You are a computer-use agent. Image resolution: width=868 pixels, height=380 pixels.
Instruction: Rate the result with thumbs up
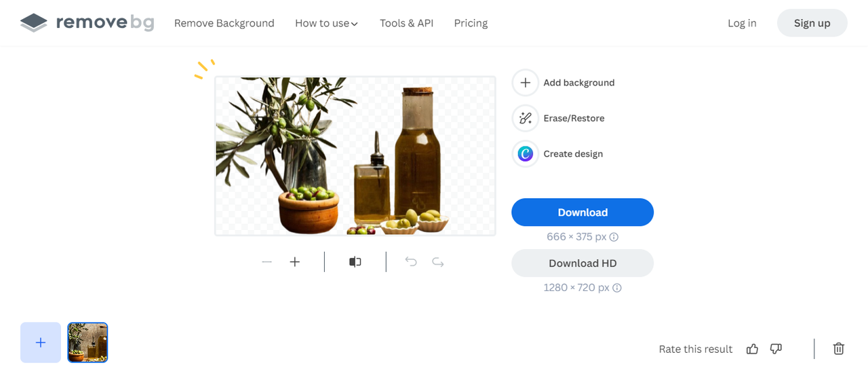pos(752,349)
